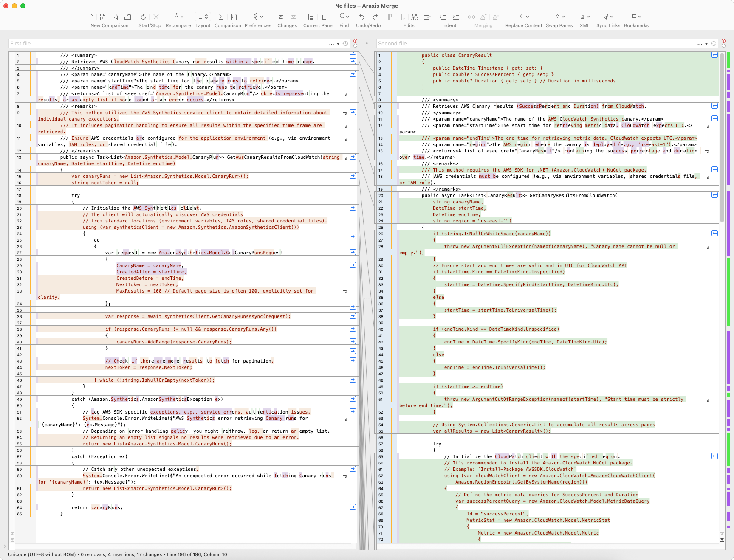This screenshot has width=734, height=560.
Task: Jump to the previous change
Action: point(281,17)
